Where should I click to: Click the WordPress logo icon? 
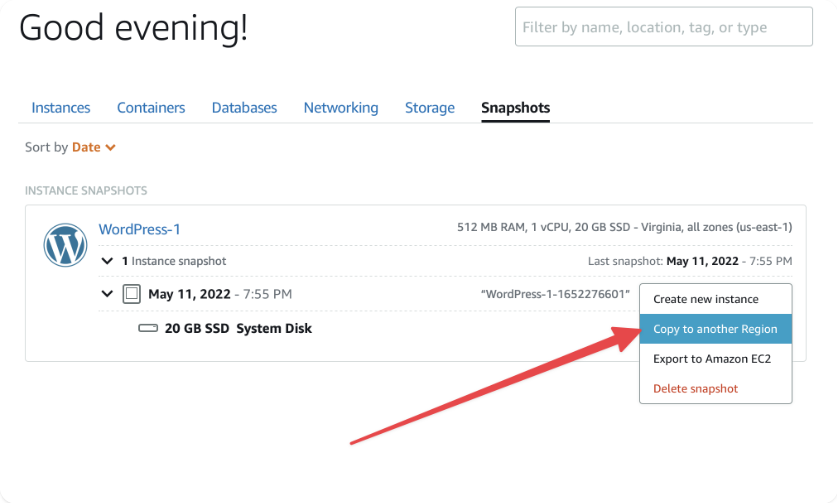tap(65, 245)
